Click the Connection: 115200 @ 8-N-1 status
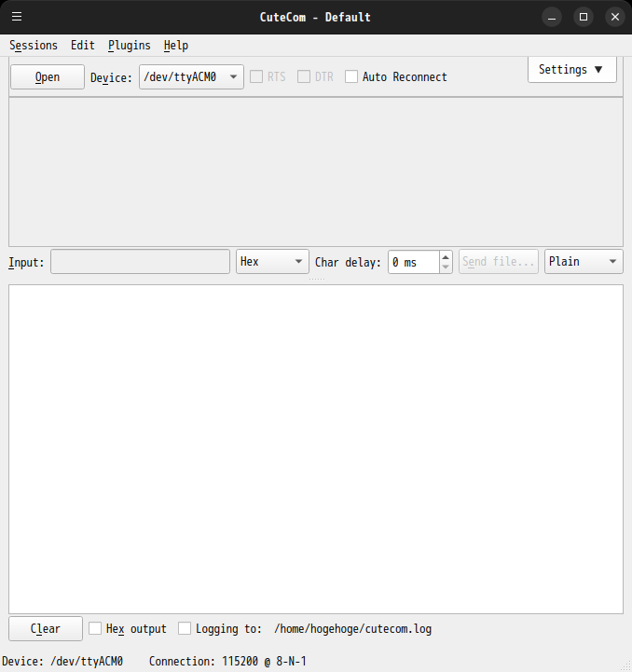632x672 pixels. [227, 662]
